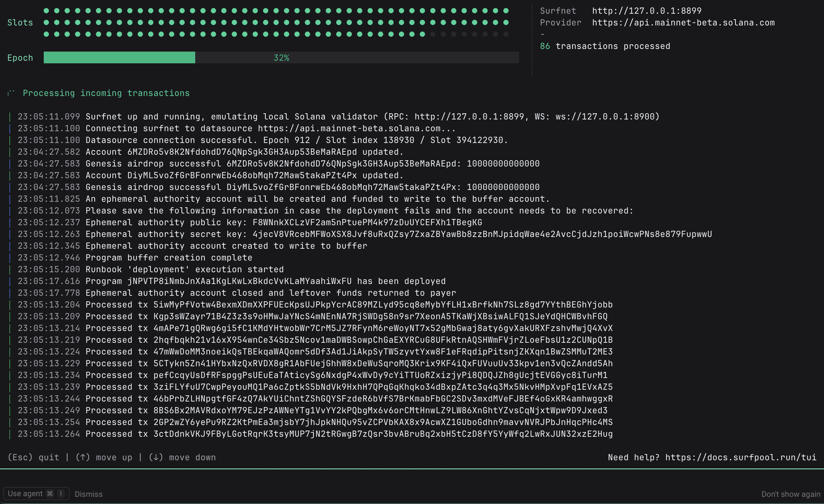Image resolution: width=824 pixels, height=504 pixels.
Task: Click the (Esc) quit hint
Action: coord(33,457)
